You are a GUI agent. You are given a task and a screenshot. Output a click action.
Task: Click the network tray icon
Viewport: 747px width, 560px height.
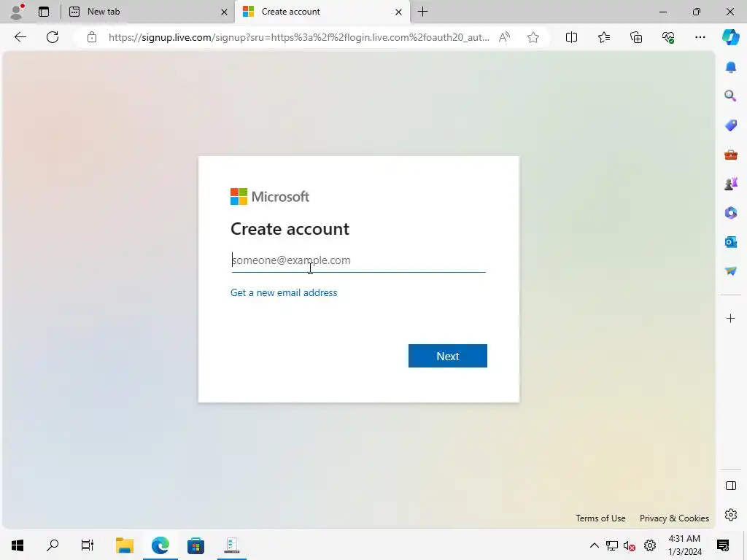pyautogui.click(x=612, y=545)
